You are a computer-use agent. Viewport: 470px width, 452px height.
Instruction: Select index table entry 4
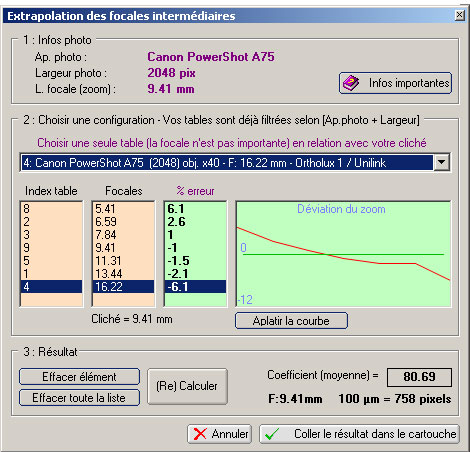point(51,287)
